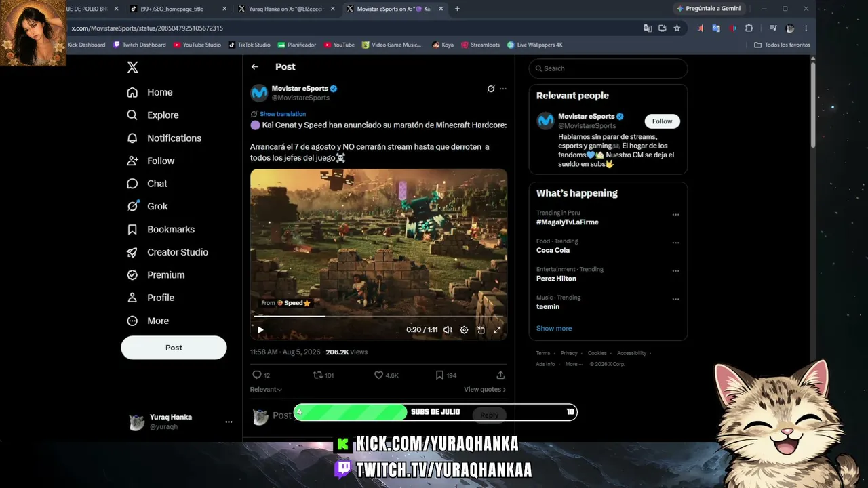
Task: Open a new browser tab
Action: (457, 9)
